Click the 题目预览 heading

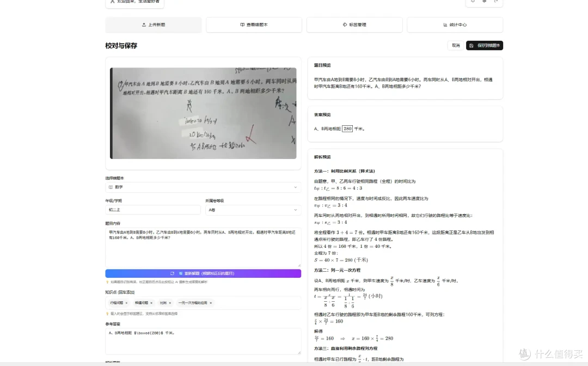pyautogui.click(x=322, y=65)
